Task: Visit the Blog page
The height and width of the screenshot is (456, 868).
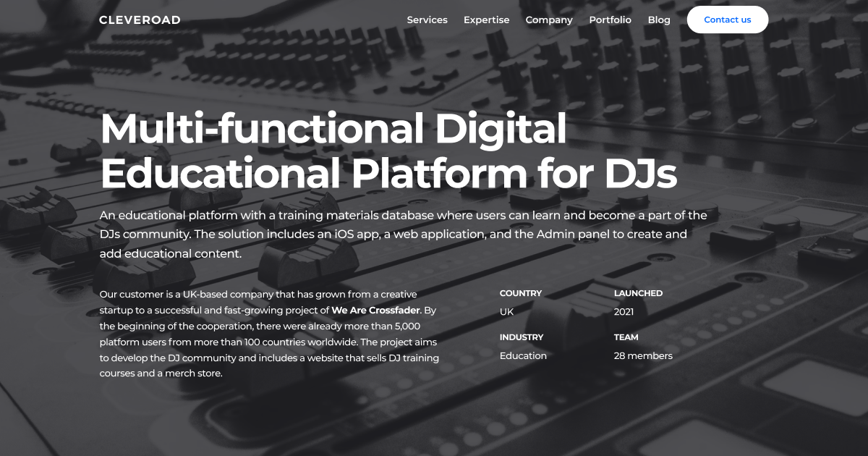Action: point(659,20)
